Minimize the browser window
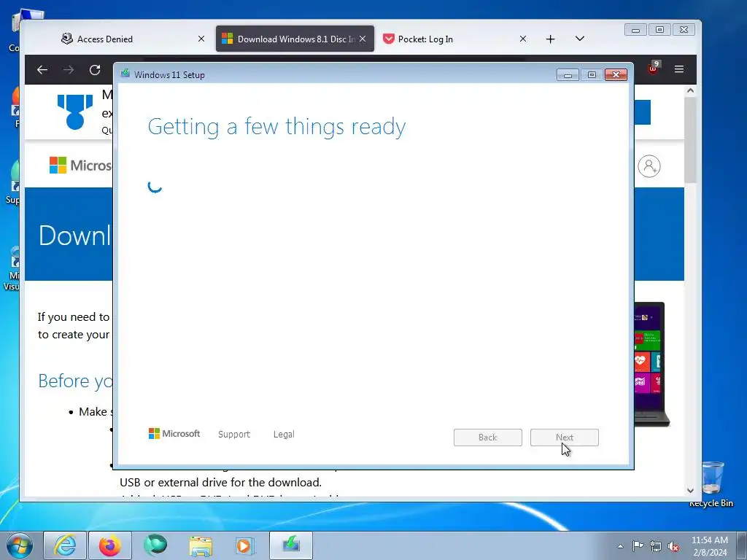This screenshot has width=747, height=560. 635,30
